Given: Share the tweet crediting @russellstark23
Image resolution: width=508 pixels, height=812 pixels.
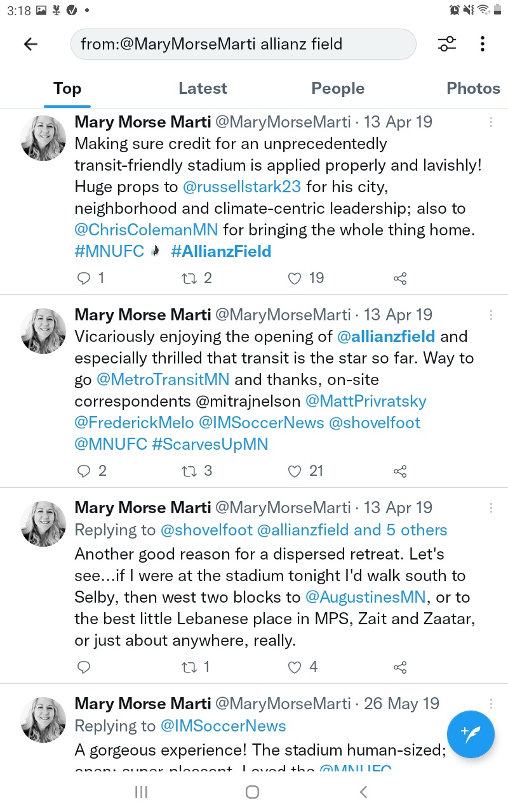Looking at the screenshot, I should point(400,278).
